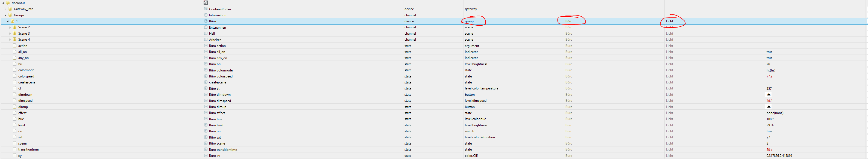Image resolution: width=868 pixels, height=159 pixels.
Task: Expand the Scene_3 folder arrow
Action: tap(10, 34)
